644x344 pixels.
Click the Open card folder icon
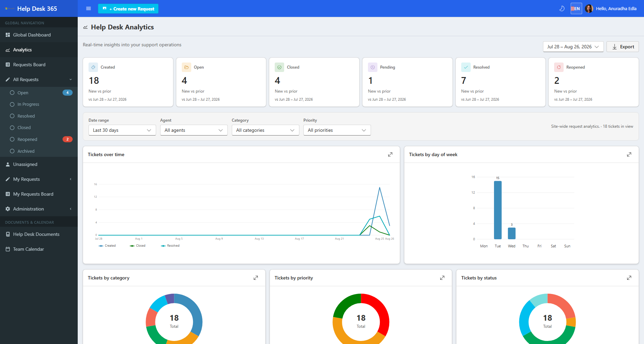(x=187, y=67)
